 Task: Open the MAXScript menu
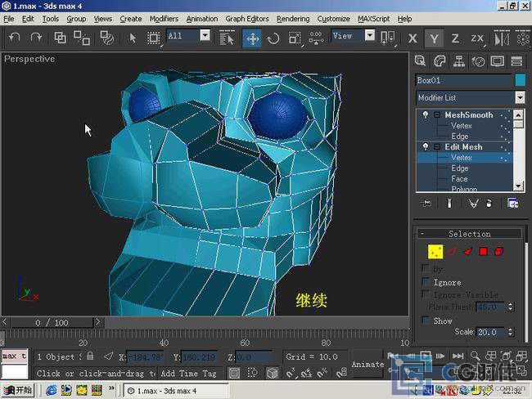pyautogui.click(x=373, y=19)
